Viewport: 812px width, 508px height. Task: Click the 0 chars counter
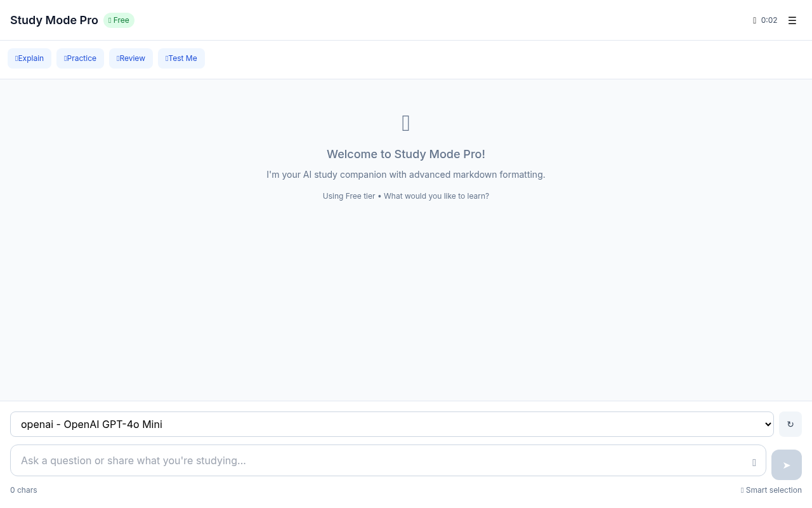pos(23,490)
